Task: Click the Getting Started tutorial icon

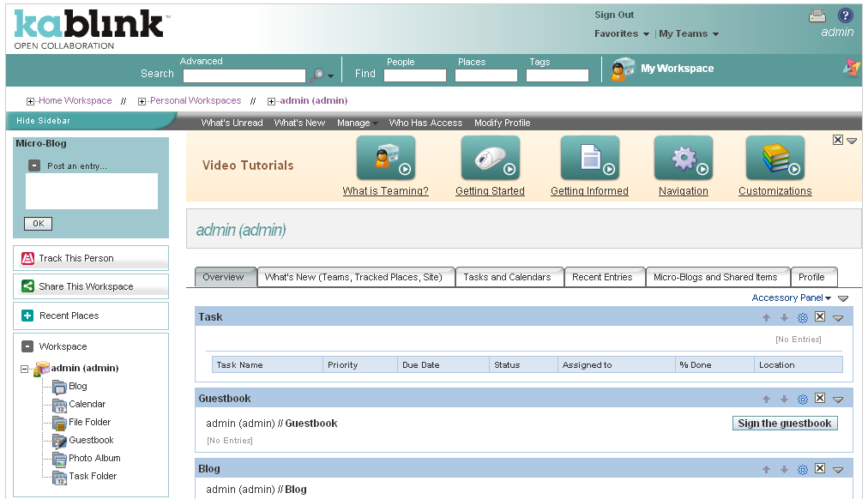Action: click(x=490, y=158)
